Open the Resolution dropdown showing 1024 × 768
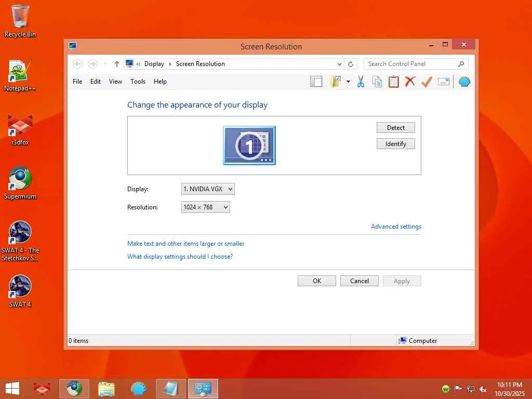Image resolution: width=532 pixels, height=399 pixels. point(206,207)
